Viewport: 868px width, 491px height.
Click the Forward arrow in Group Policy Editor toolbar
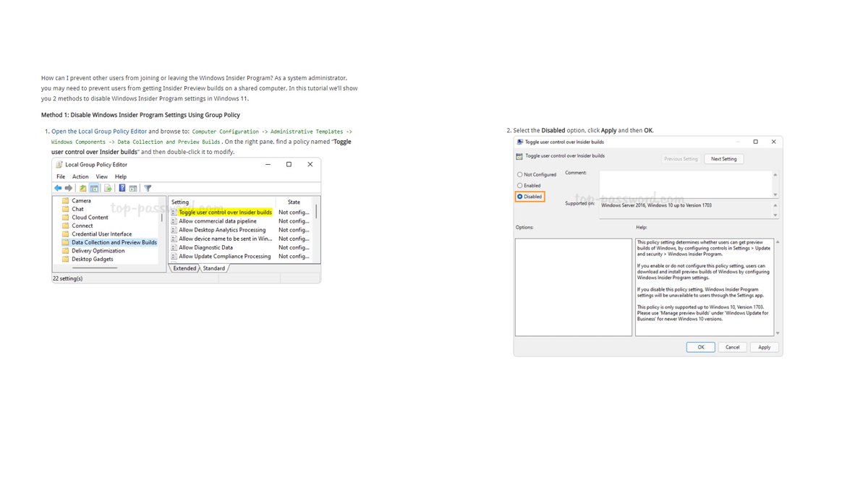pos(68,188)
